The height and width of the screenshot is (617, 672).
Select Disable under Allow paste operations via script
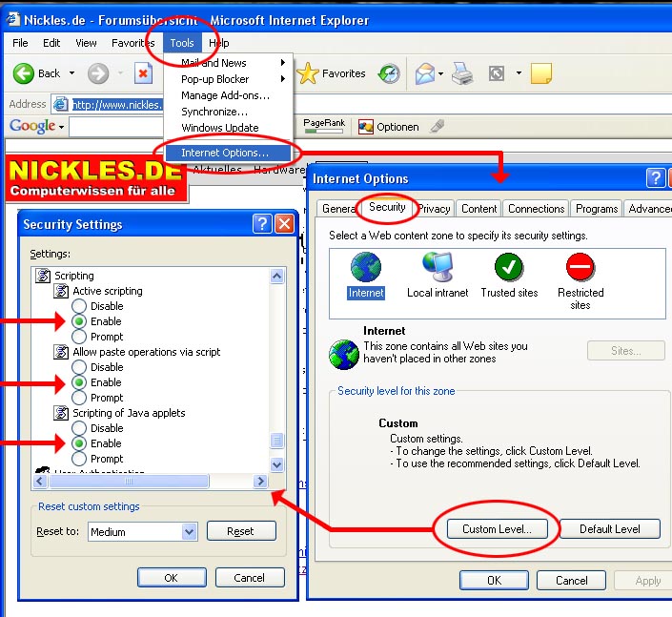tap(79, 367)
